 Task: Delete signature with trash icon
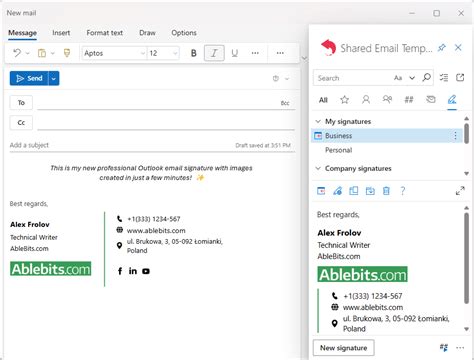click(x=386, y=191)
